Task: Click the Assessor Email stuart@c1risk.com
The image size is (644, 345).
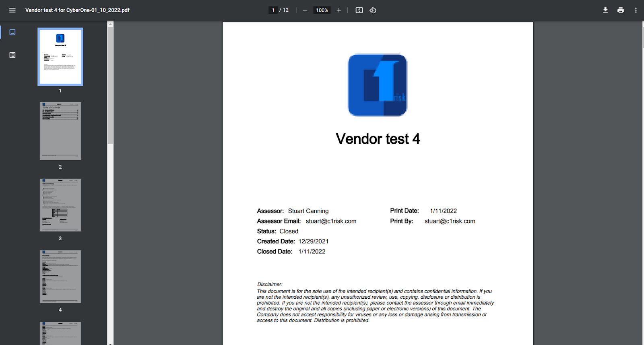Action: pyautogui.click(x=331, y=221)
